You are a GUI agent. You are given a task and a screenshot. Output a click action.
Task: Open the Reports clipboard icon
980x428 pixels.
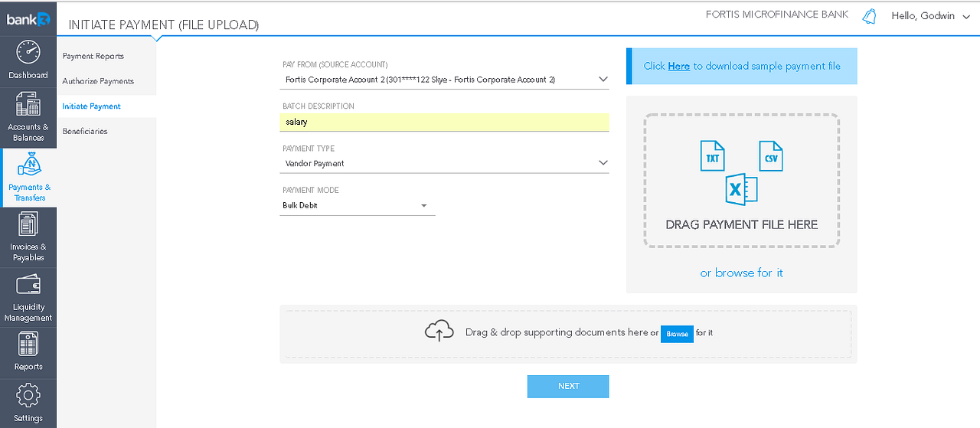pyautogui.click(x=28, y=345)
